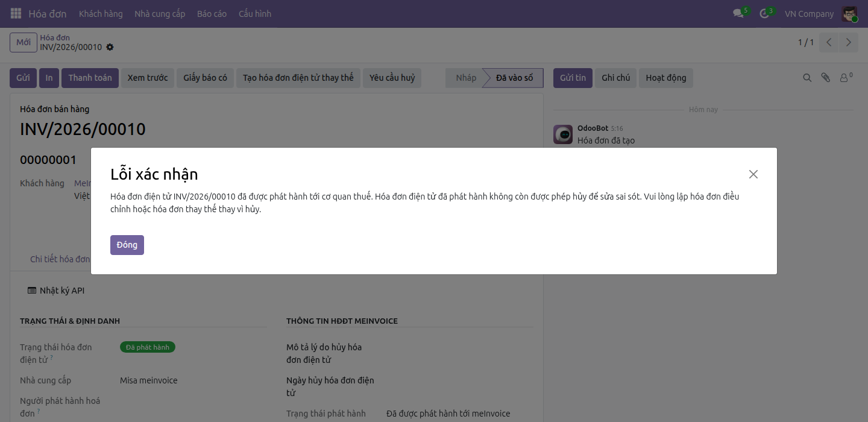Click the Misa meinvoice provider value

click(149, 380)
